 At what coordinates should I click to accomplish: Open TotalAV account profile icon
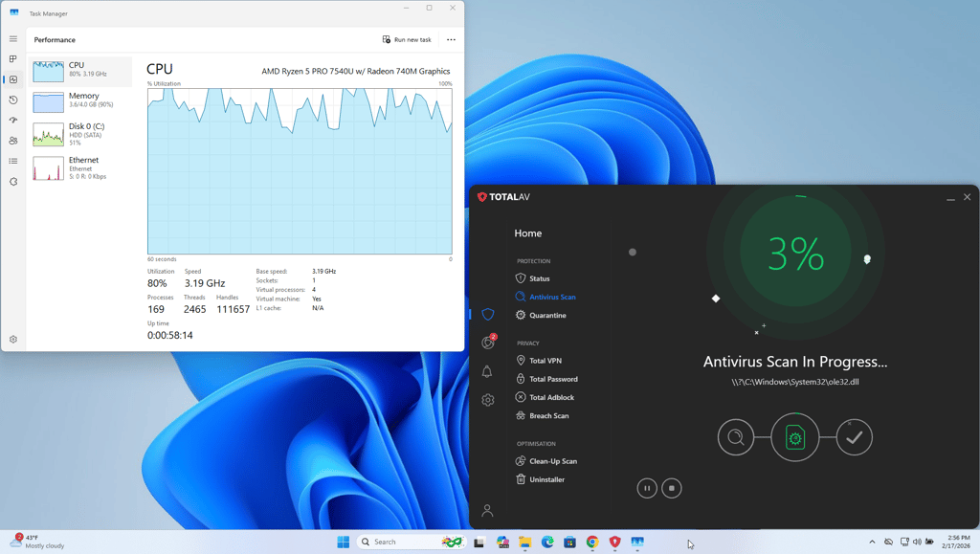click(x=487, y=510)
